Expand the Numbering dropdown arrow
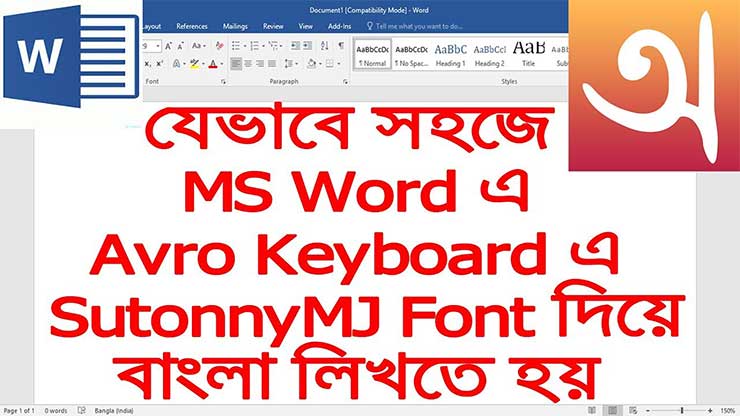Viewport: 740px width, 416px height. point(263,46)
